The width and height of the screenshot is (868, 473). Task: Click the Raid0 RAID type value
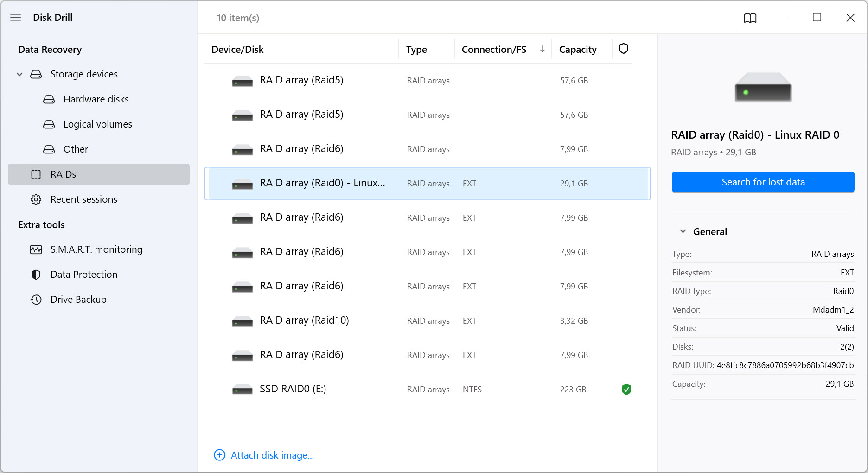843,291
